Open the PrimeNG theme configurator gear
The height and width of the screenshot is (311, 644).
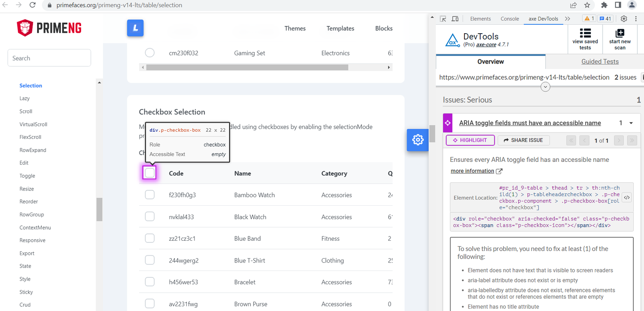click(418, 140)
